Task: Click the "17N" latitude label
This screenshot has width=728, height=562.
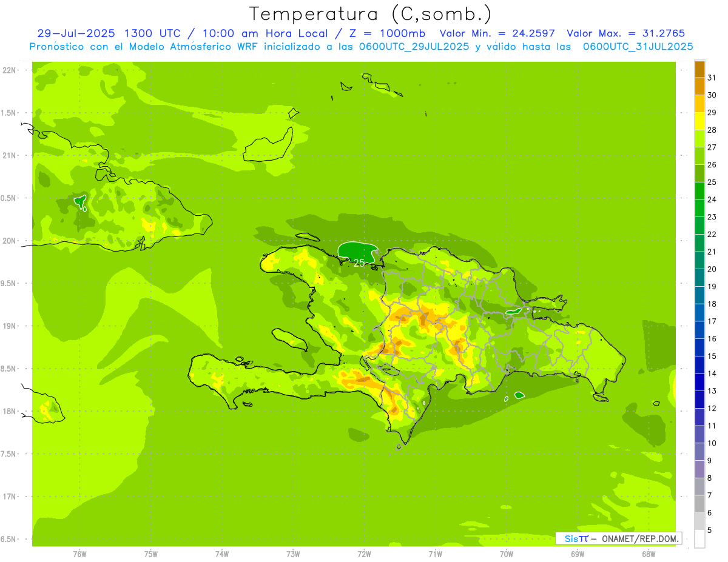Action: pos(8,497)
